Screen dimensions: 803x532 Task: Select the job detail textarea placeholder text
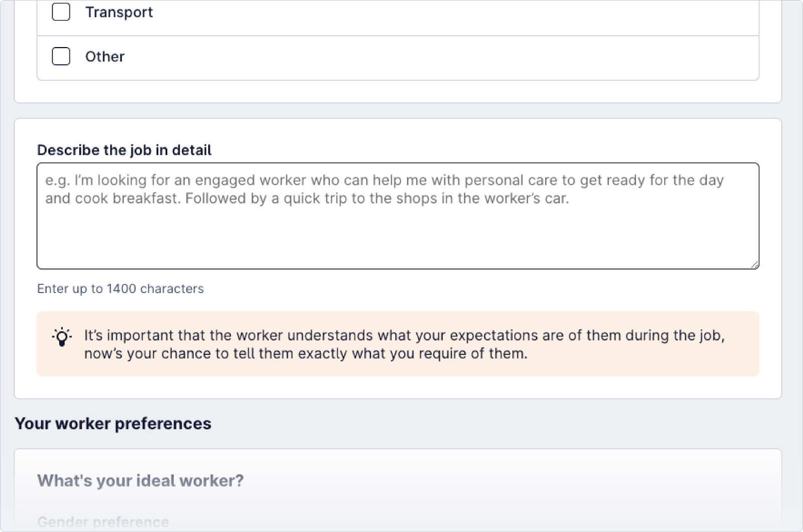coord(384,189)
